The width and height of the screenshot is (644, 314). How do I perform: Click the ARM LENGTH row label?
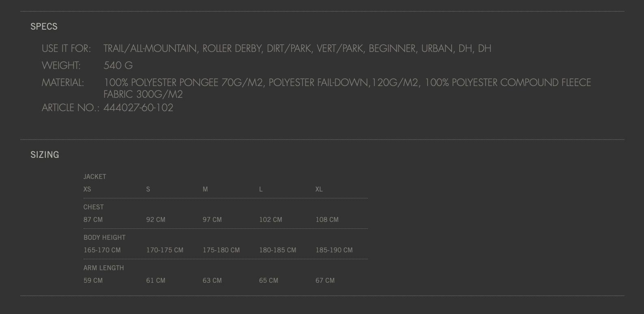tap(104, 268)
